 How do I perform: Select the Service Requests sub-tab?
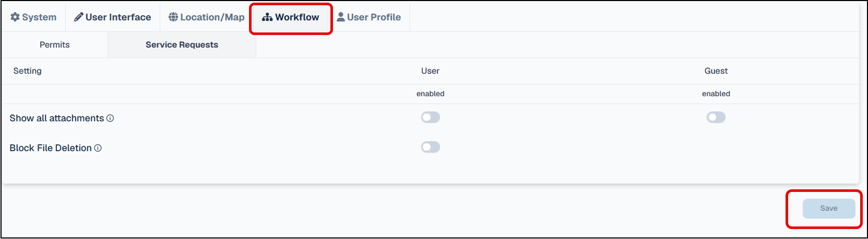182,44
